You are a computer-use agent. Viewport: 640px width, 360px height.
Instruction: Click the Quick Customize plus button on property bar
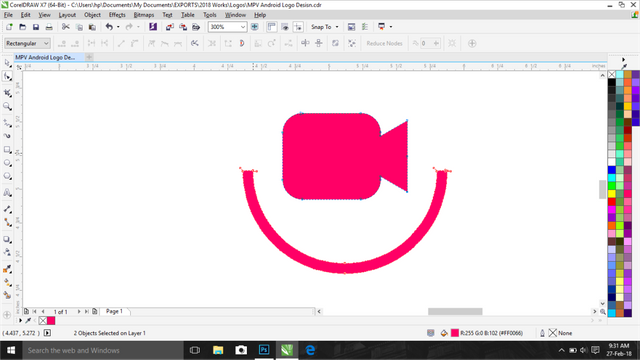(472, 43)
